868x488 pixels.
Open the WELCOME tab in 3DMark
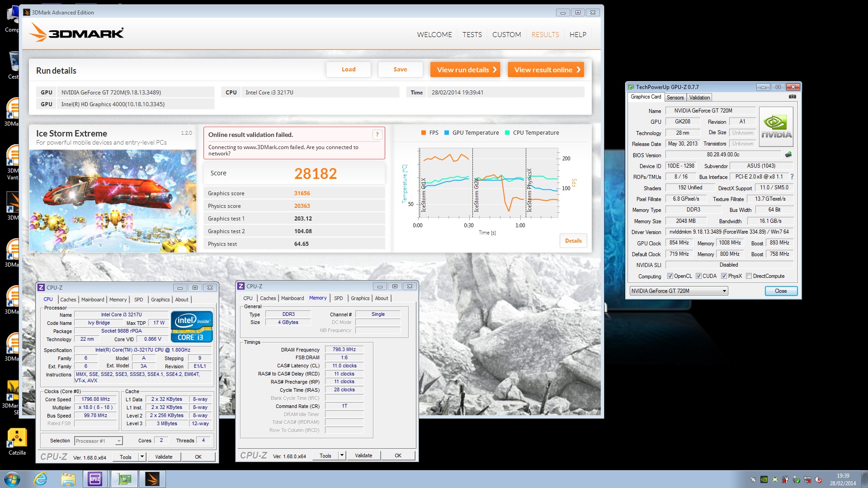tap(434, 34)
